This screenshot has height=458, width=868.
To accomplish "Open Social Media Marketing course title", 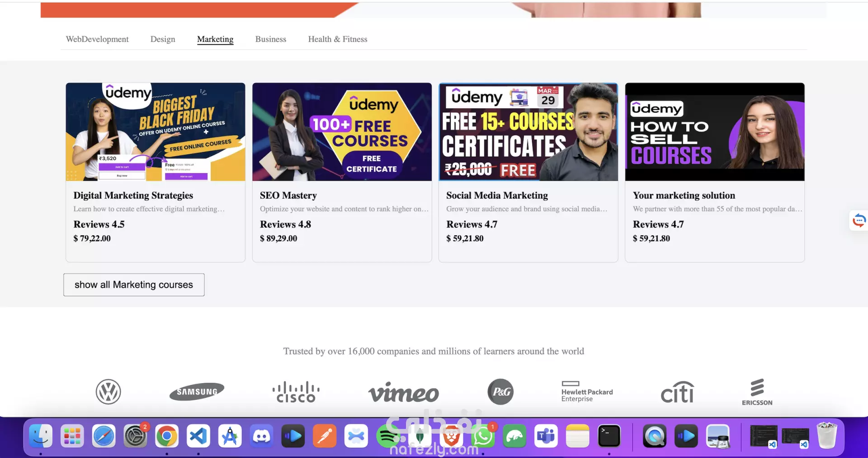I will (497, 195).
